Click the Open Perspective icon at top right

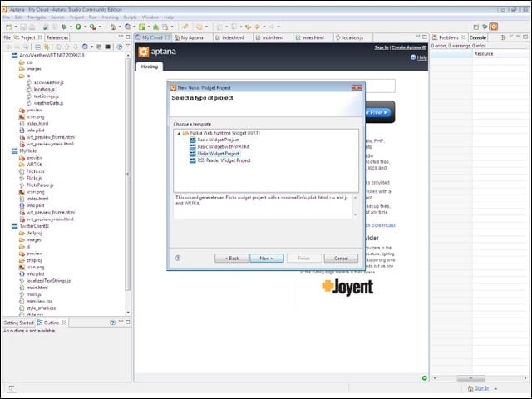(476, 27)
